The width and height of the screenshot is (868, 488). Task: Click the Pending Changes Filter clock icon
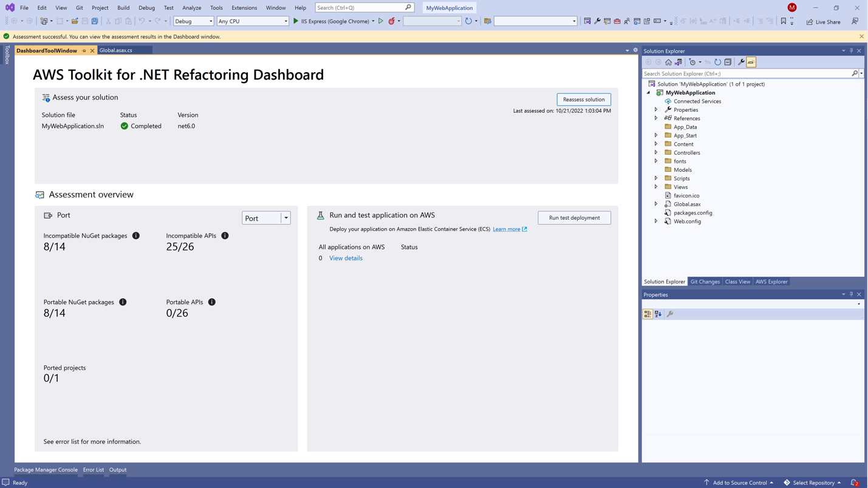point(692,62)
